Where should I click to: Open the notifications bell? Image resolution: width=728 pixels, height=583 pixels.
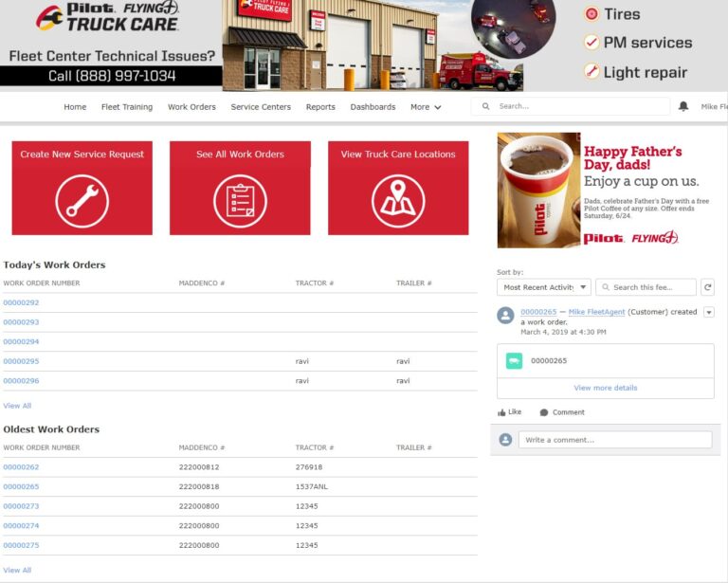(x=683, y=107)
